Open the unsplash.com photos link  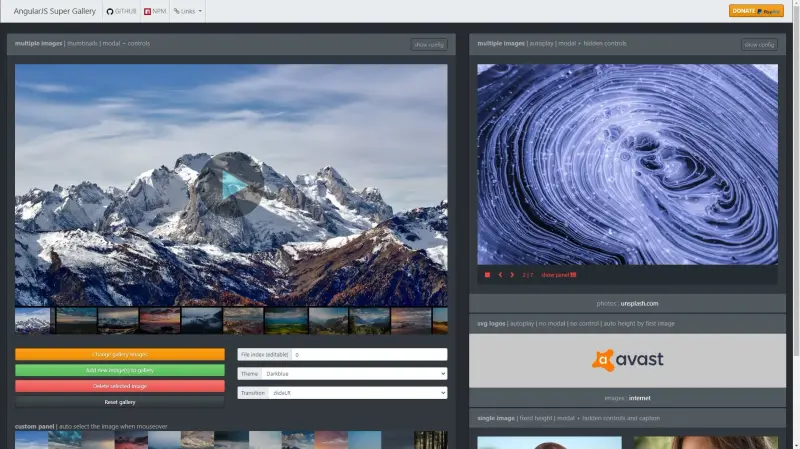tap(639, 304)
